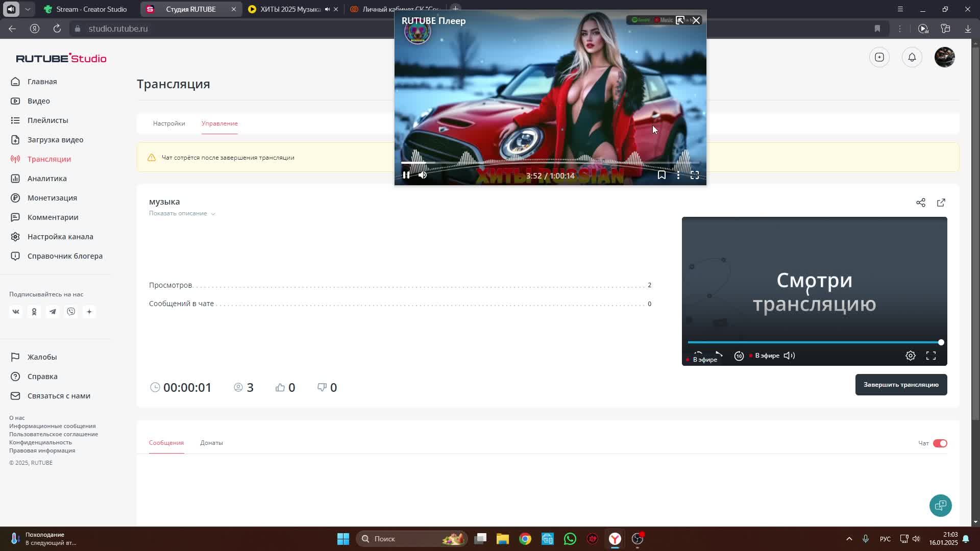Screen dimensions: 980x551
Task: Toggle the Чат switch off
Action: pyautogui.click(x=940, y=443)
